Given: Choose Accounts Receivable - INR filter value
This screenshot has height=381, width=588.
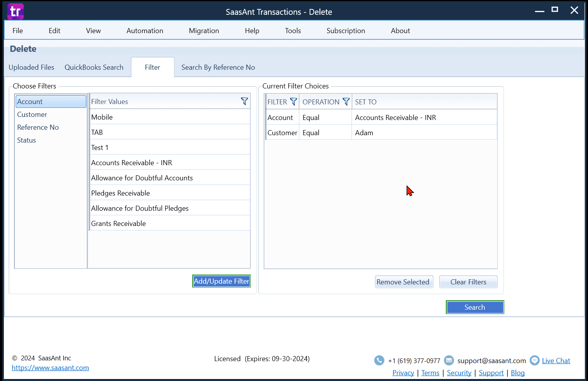Looking at the screenshot, I should pyautogui.click(x=170, y=162).
